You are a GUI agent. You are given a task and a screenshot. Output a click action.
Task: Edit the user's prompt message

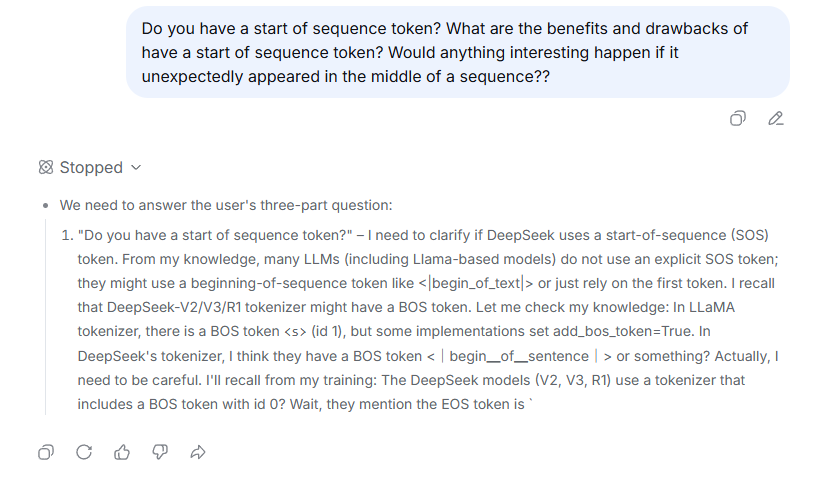(775, 119)
